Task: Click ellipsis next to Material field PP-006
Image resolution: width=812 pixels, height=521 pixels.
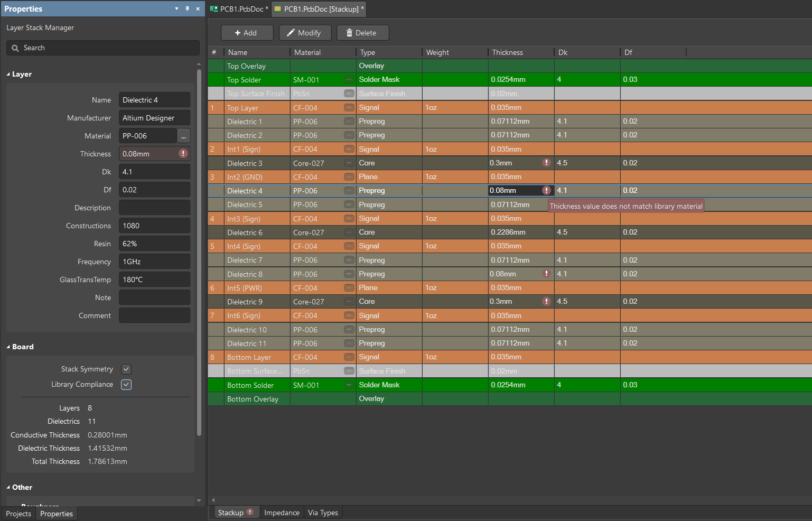Action: [x=183, y=135]
